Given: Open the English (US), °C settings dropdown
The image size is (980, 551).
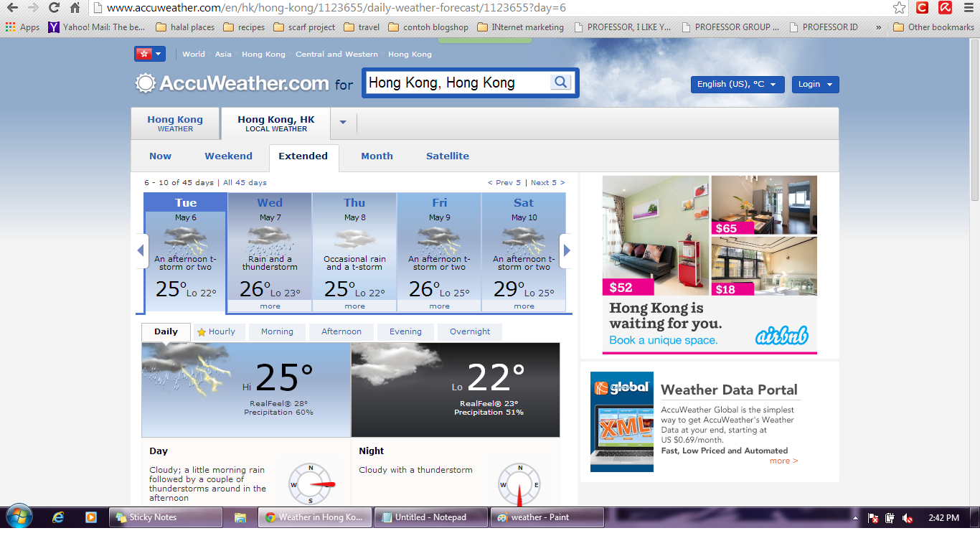Looking at the screenshot, I should 738,84.
